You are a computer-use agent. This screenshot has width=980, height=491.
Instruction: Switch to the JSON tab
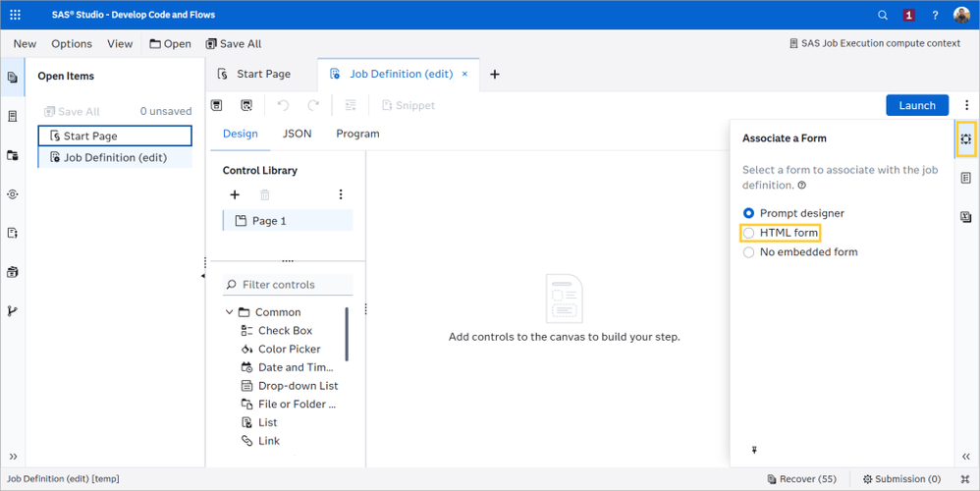coord(297,134)
